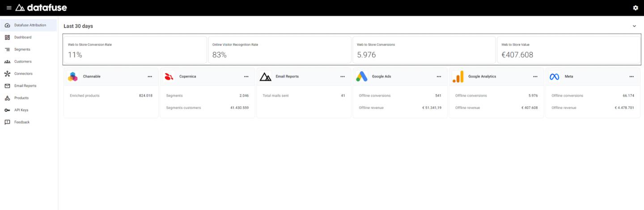Click the Google Ads card title
This screenshot has height=210, width=644.
[x=381, y=77]
